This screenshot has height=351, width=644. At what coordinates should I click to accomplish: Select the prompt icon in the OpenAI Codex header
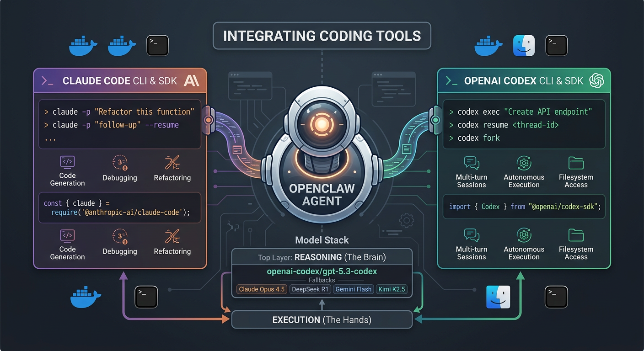452,81
